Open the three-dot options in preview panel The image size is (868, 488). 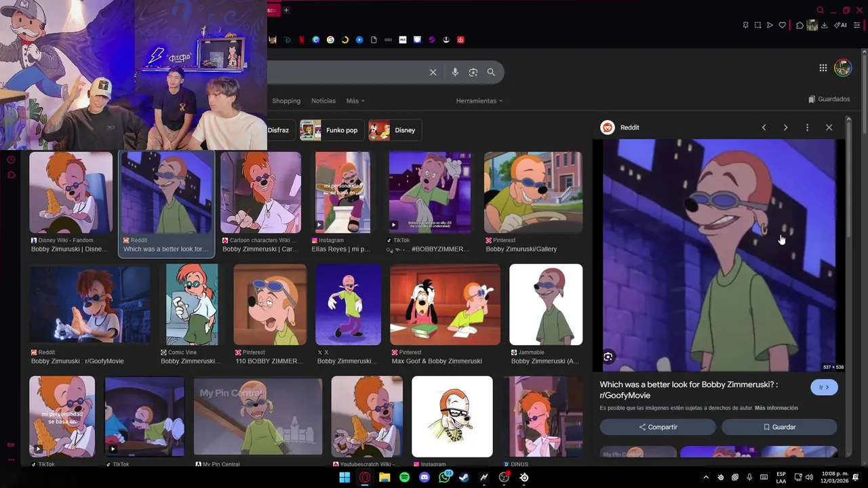click(x=807, y=127)
